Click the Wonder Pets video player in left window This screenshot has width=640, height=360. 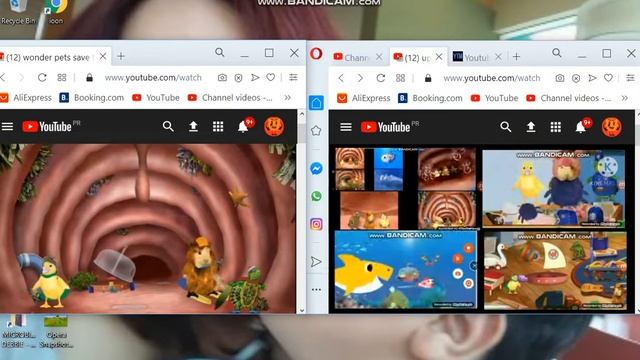(x=148, y=229)
